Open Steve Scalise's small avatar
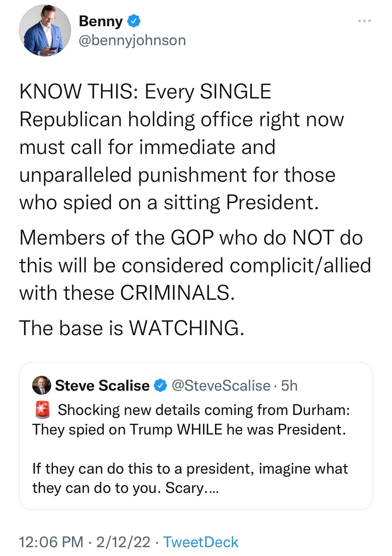Viewport: 392px width, 556px height. pos(41,385)
